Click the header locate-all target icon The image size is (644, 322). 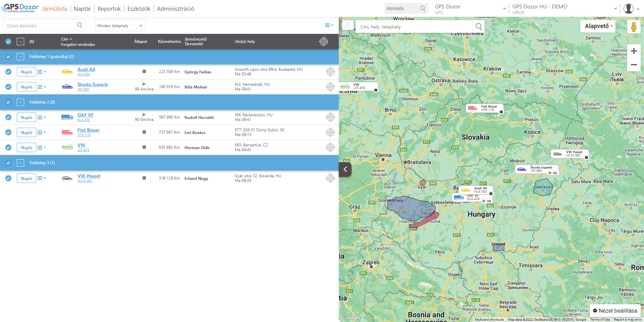click(x=324, y=42)
